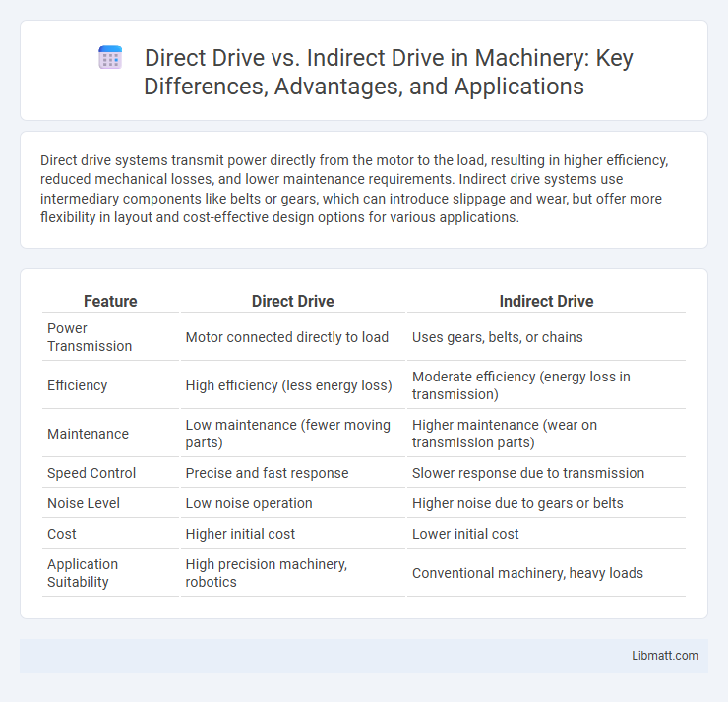Click 'High efficiency (less energy loss)' cell
Screen dimensions: 728x702
[x=293, y=385]
